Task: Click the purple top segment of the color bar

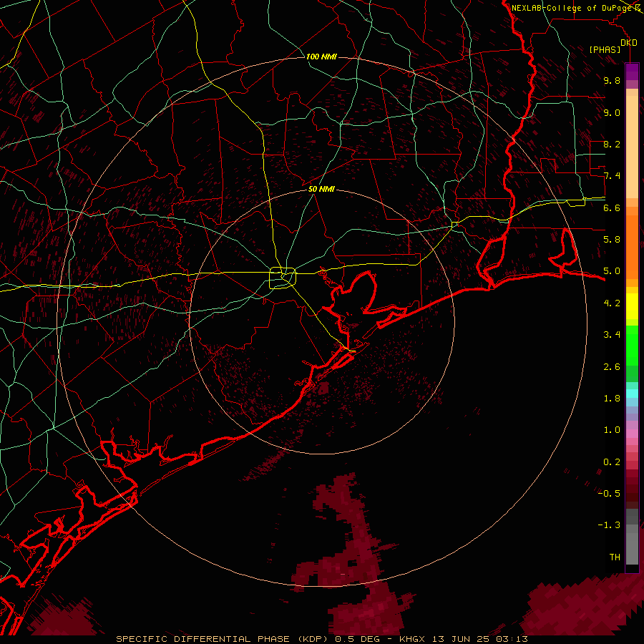Action: click(x=632, y=72)
